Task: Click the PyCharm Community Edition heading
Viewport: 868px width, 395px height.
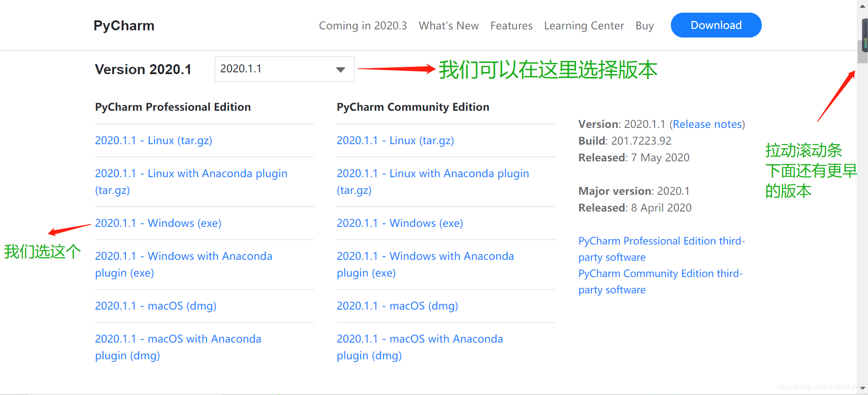Action: pyautogui.click(x=413, y=107)
